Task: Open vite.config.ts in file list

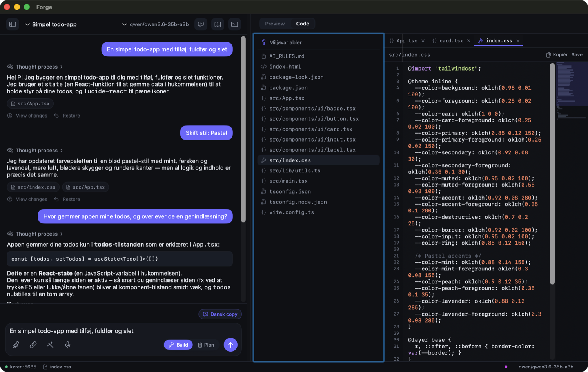Action: 318,212
